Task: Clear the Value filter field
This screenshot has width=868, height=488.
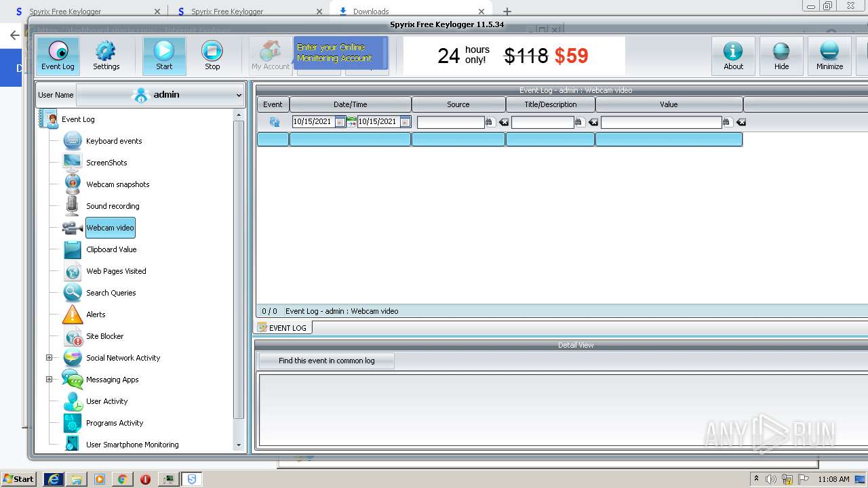Action: (741, 122)
